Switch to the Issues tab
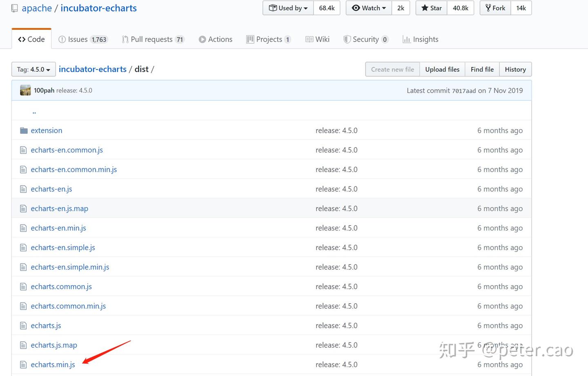This screenshot has height=376, width=588. pos(83,39)
